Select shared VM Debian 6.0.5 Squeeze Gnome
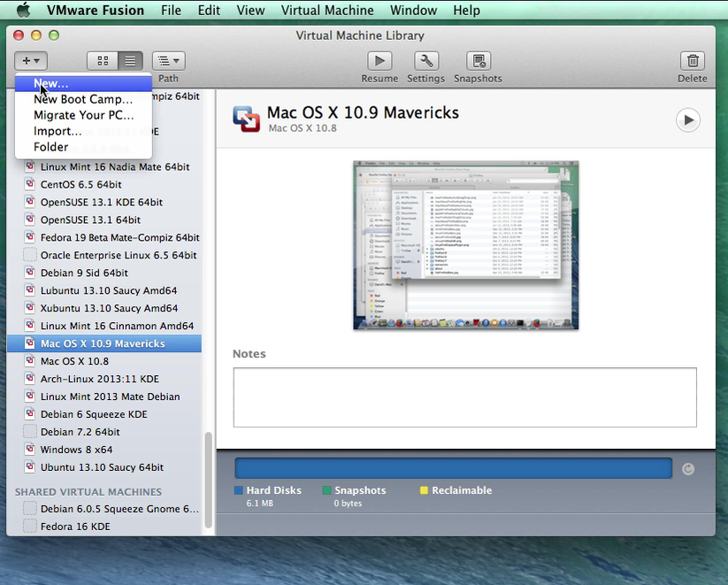Viewport: 728px width, 585px height. (104, 509)
